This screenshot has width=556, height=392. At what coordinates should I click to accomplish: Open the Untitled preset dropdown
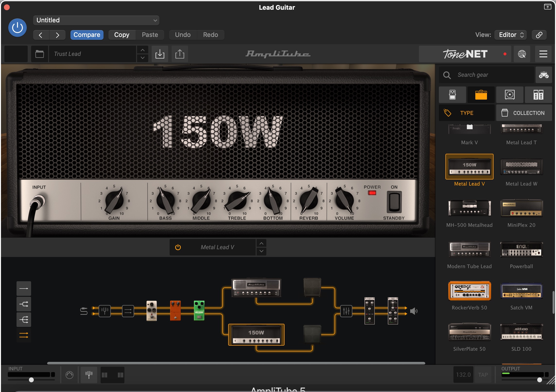click(96, 20)
